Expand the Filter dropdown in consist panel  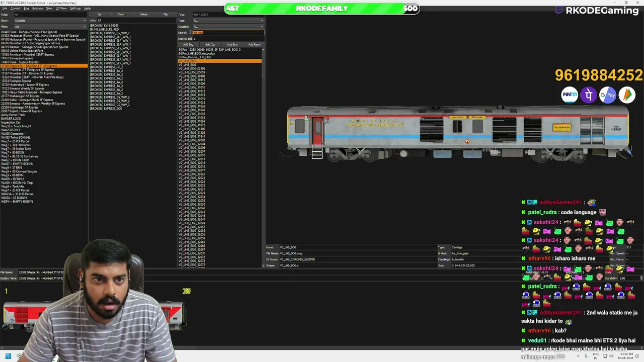coord(50,27)
